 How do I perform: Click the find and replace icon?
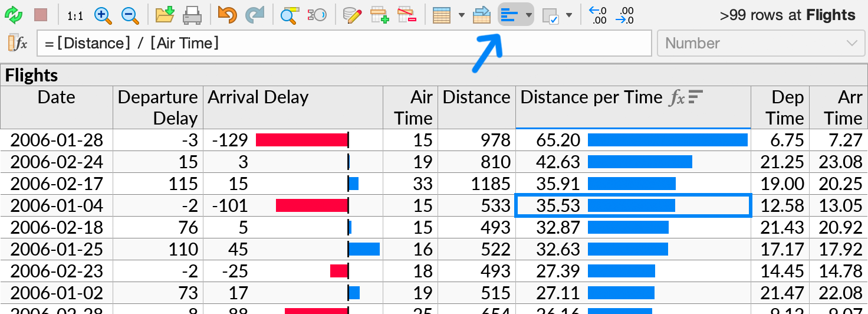[317, 15]
